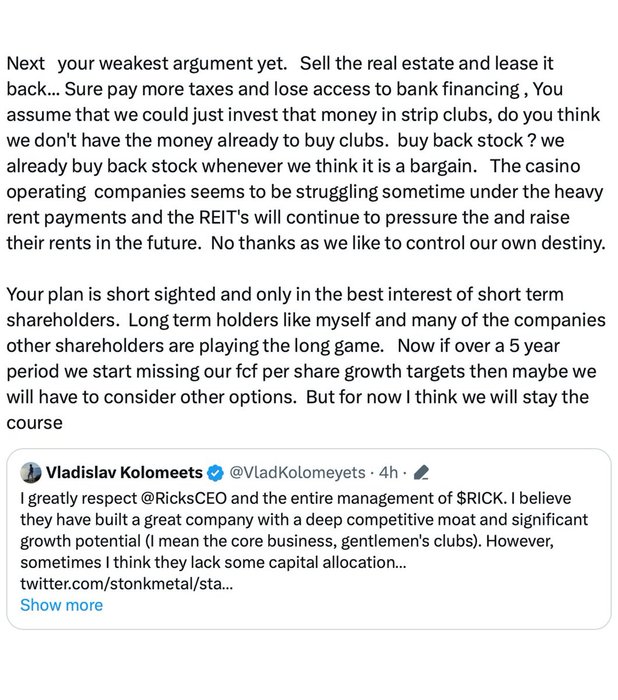Screen dimensions: 618x700
Task: Open the twitter.com/stonkmetal/sta... link
Action: coord(126,583)
